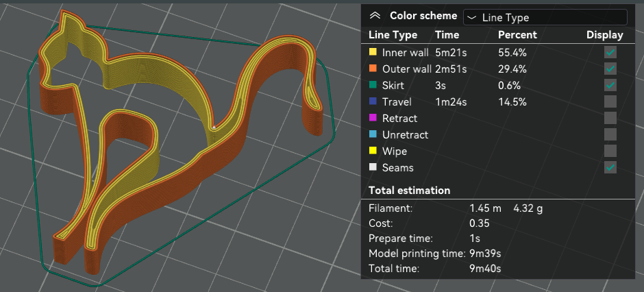Image resolution: width=644 pixels, height=292 pixels.
Task: Select the Outer wall row label
Action: click(407, 69)
